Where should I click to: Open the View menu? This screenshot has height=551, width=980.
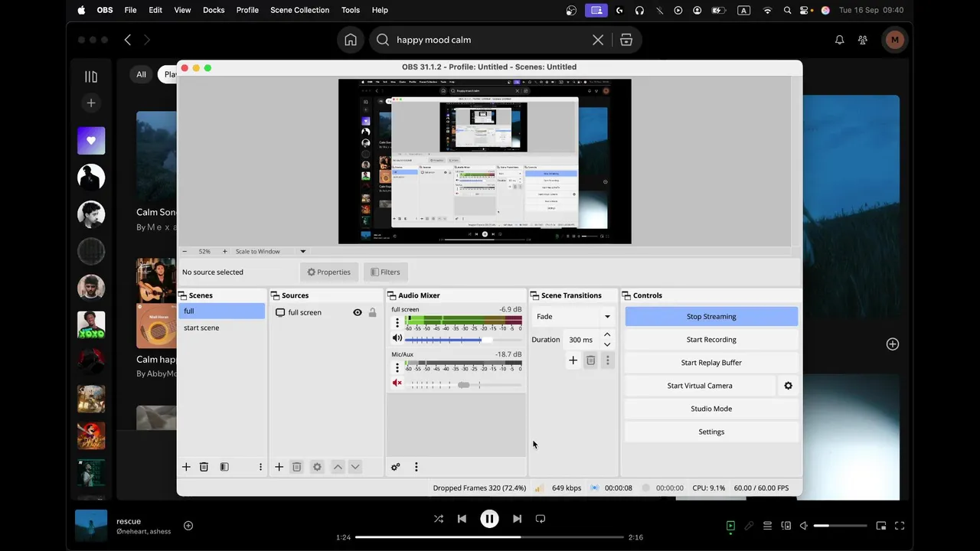click(x=182, y=10)
